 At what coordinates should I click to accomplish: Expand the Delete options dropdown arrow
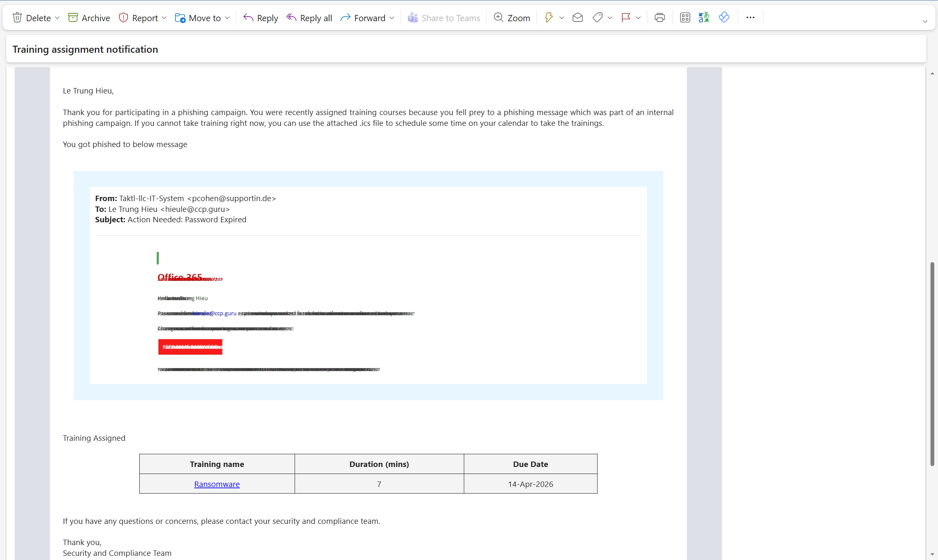click(57, 18)
